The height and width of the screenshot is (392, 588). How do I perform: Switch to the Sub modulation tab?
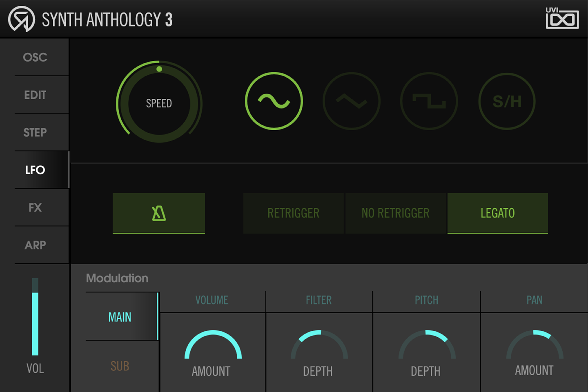(x=120, y=367)
